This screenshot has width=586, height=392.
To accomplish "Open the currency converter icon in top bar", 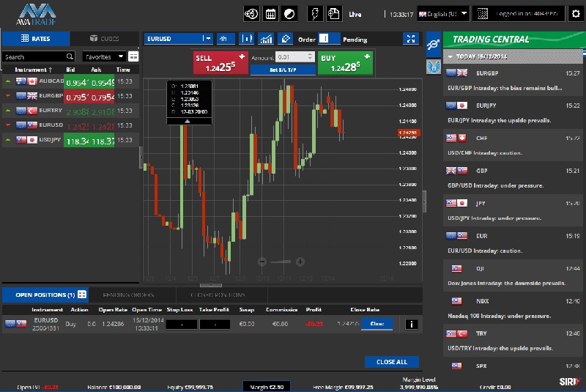I will pos(251,14).
